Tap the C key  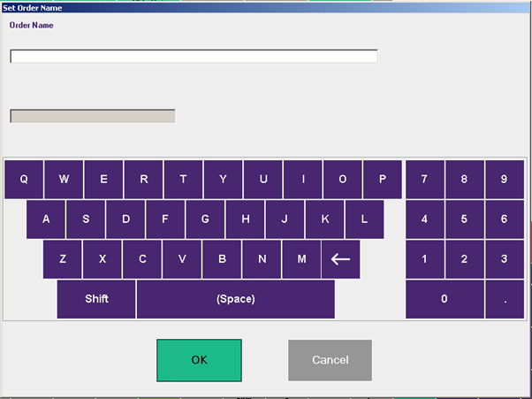(x=142, y=259)
